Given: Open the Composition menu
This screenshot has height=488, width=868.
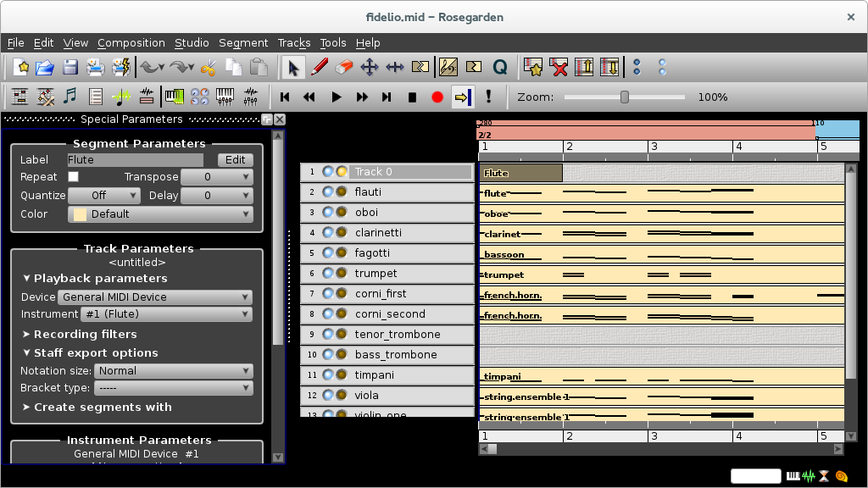Looking at the screenshot, I should 131,42.
